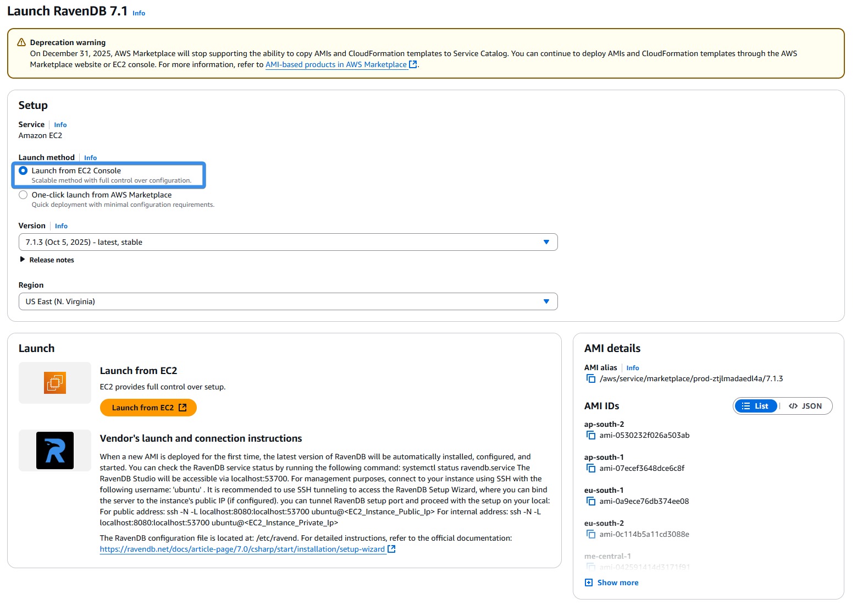Click the eu-south-1 region label
This screenshot has height=610, width=868.
pos(604,490)
